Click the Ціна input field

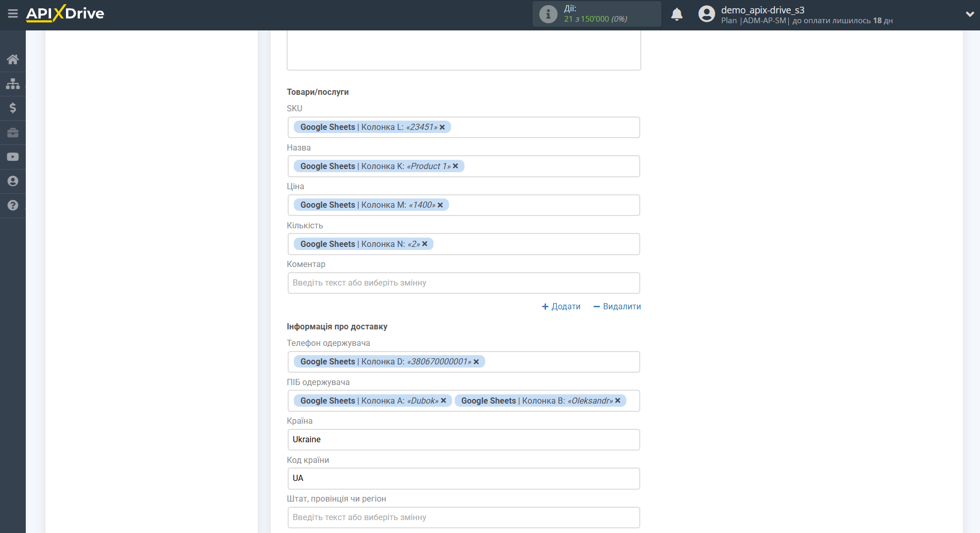[463, 205]
